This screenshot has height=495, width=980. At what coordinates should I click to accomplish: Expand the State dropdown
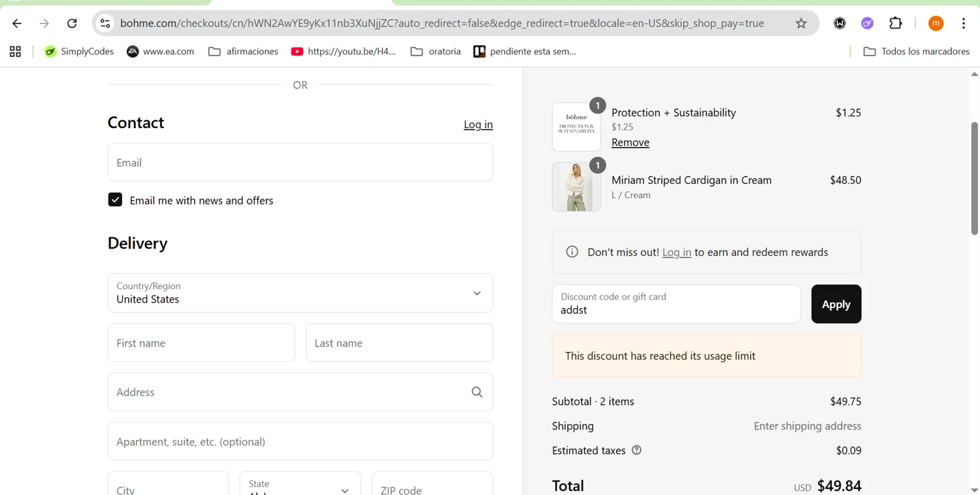(300, 484)
